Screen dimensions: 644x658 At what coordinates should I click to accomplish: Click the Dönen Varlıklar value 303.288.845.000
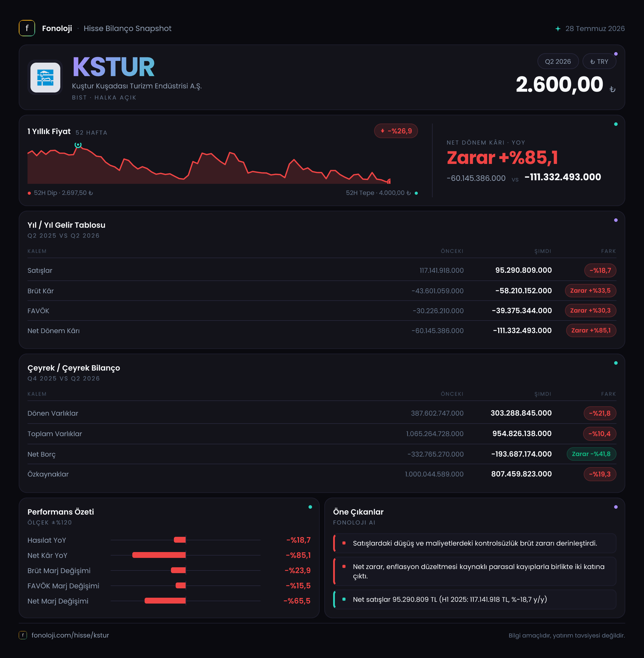[x=521, y=413]
